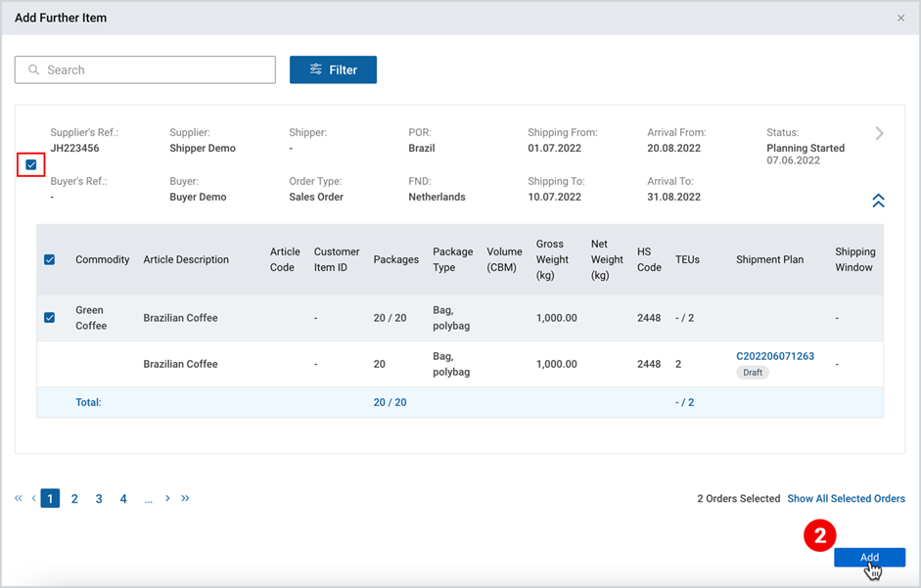Screen dimensions: 921x588
Task: Jump to last page double-arrow icon
Action: [x=185, y=498]
